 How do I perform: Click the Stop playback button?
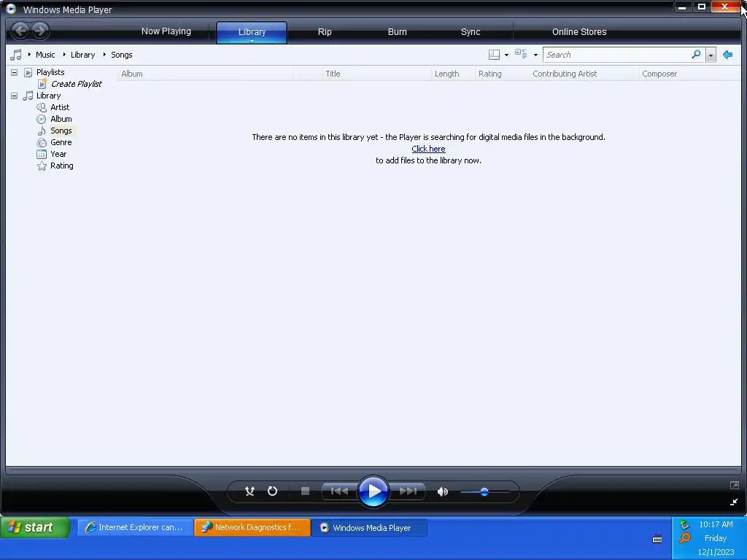tap(305, 491)
